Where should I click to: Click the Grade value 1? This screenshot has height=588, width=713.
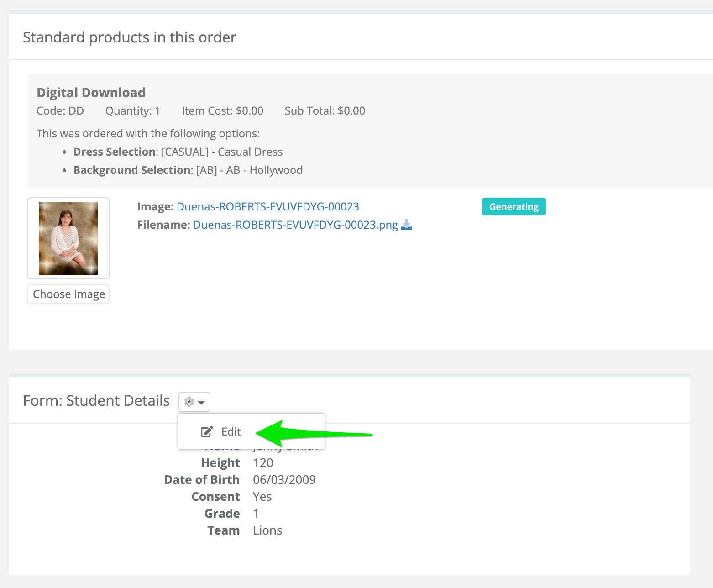(256, 514)
